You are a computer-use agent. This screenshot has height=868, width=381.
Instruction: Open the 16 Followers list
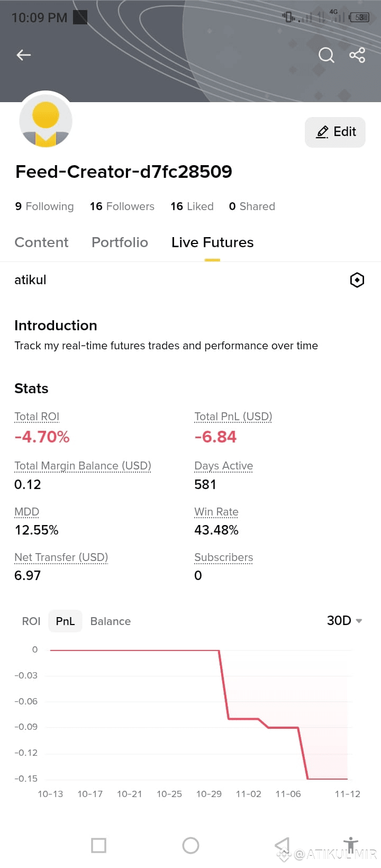pos(122,206)
